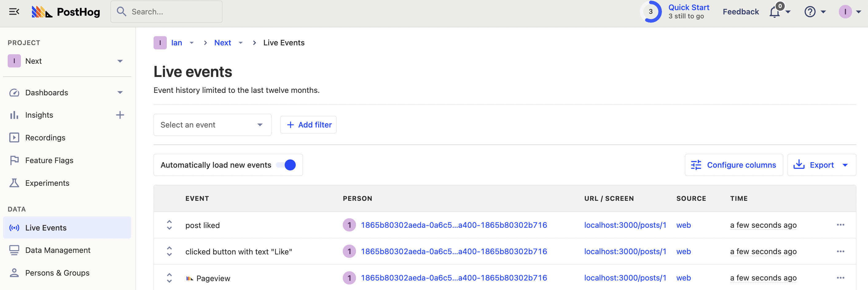
Task: Open localhost:3000/posts/1 link in Like click row
Action: pos(625,251)
